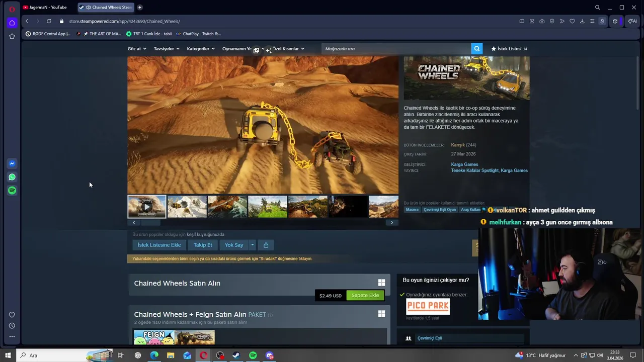Click Çevrimiçi Eşli Oyun tag
The height and width of the screenshot is (362, 644).
440,210
